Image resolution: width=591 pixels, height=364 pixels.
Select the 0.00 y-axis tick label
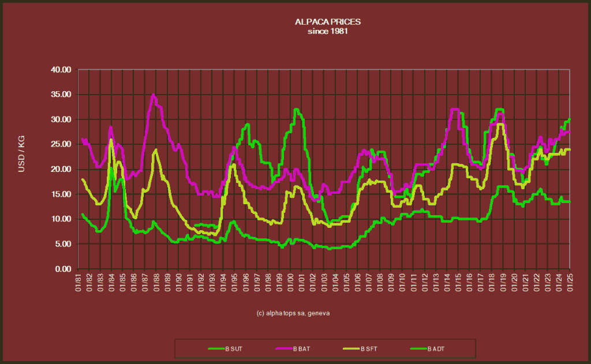62,269
